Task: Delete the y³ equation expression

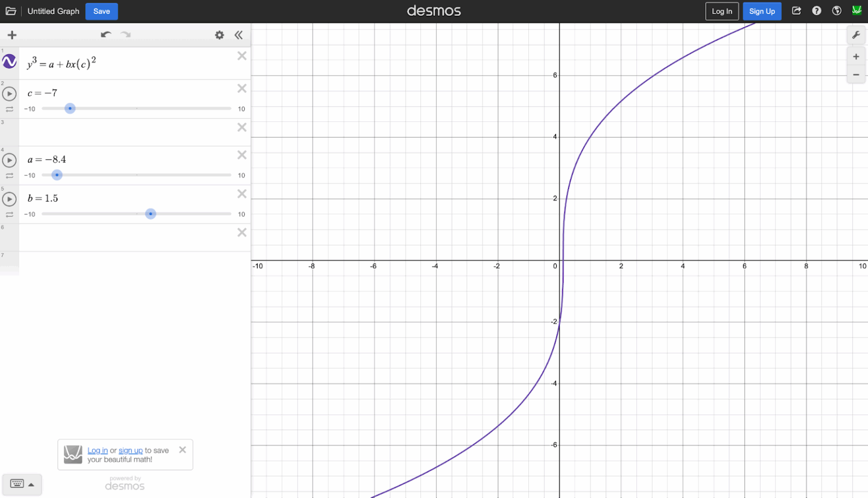Action: [x=242, y=56]
